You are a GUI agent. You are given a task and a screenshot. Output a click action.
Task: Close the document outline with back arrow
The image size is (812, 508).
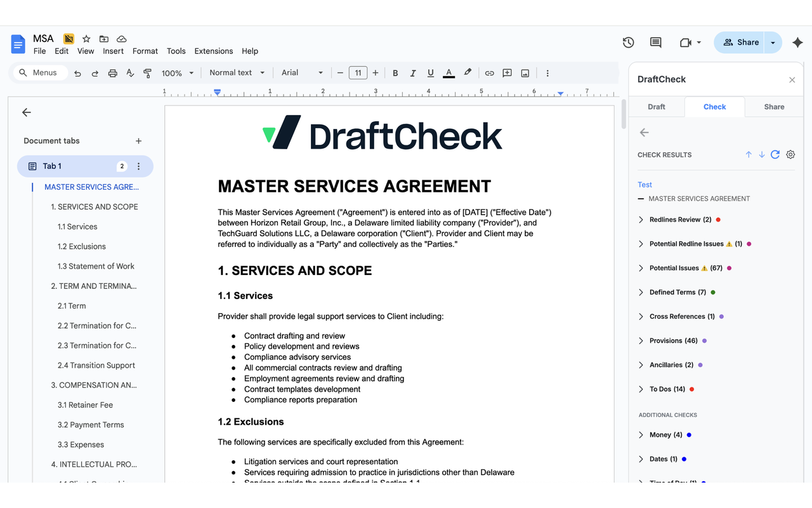coord(26,112)
